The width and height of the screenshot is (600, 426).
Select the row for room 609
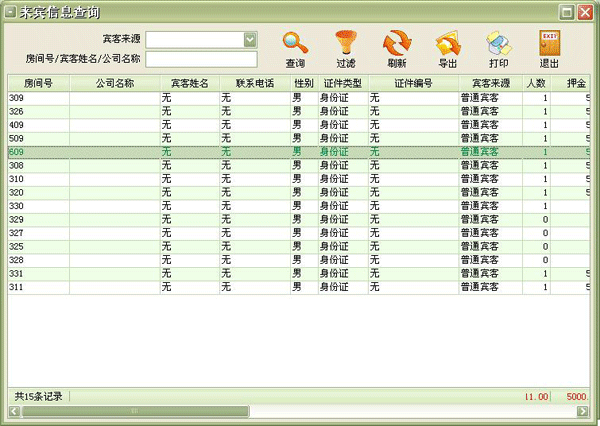click(150, 152)
